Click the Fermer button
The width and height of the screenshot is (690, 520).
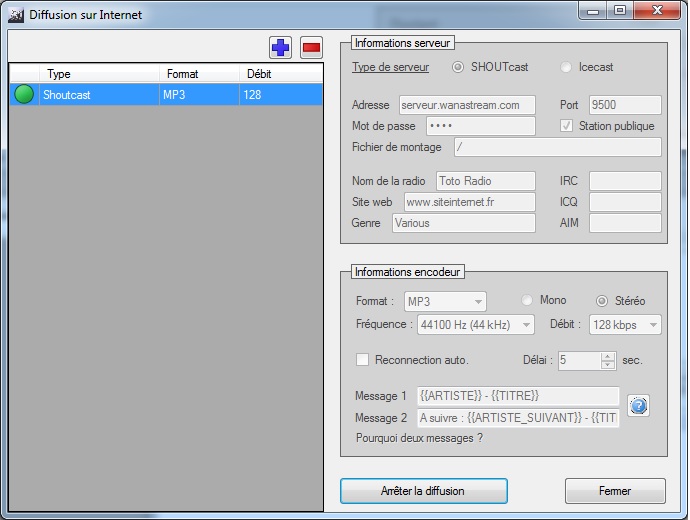click(614, 491)
